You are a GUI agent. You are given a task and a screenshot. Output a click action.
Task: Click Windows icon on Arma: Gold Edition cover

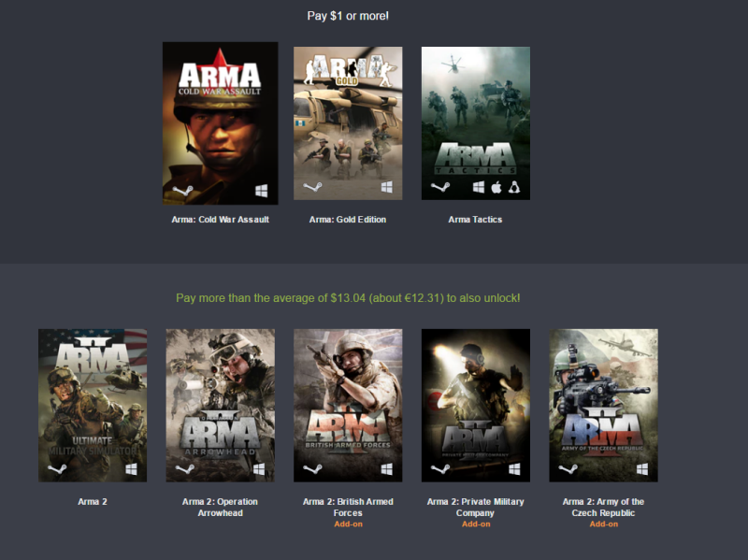pyautogui.click(x=387, y=187)
